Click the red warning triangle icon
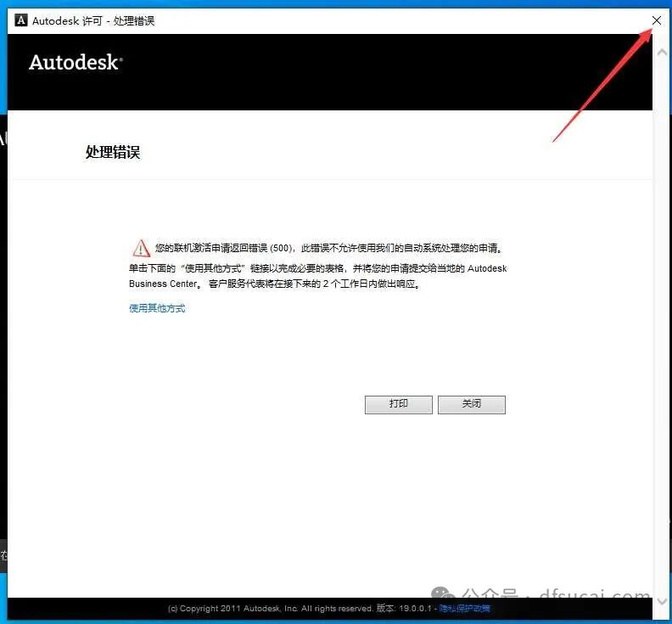672x624 pixels. pyautogui.click(x=141, y=248)
